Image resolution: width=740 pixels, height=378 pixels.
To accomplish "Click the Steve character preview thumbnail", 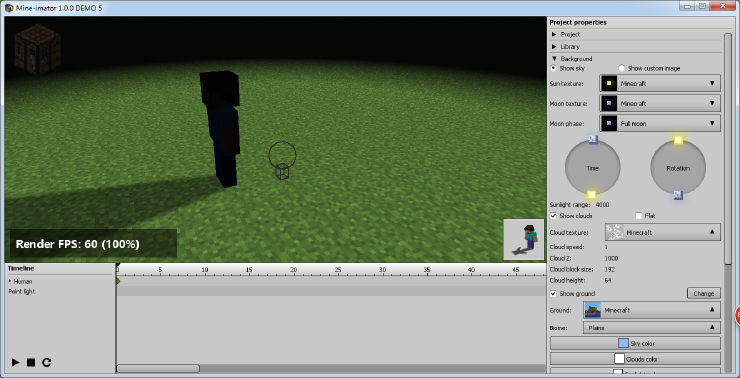I will tap(523, 239).
